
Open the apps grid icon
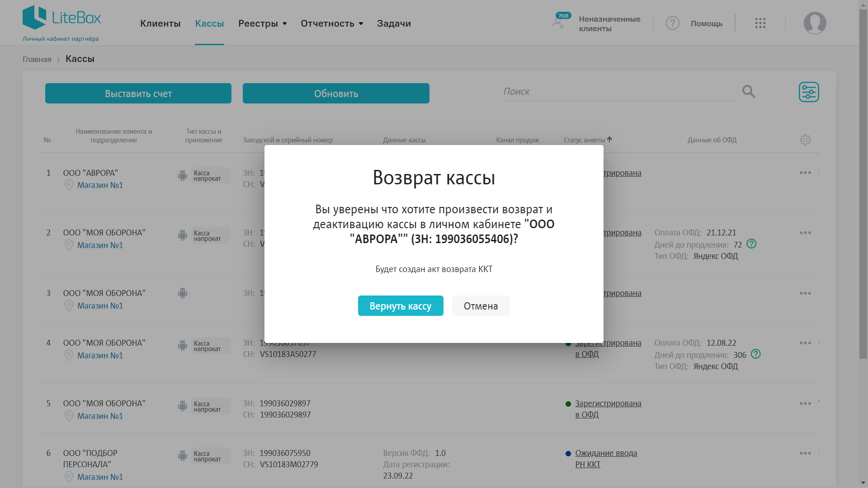[760, 23]
